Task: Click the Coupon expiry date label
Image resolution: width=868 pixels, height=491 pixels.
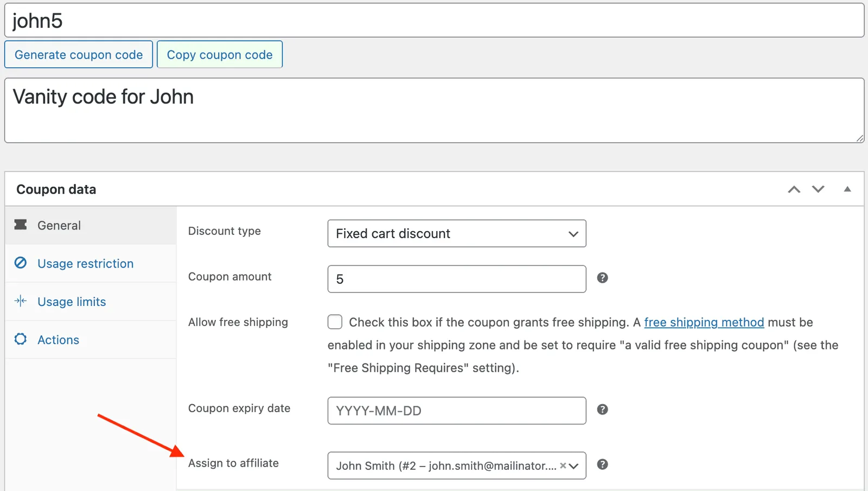Action: coord(239,409)
